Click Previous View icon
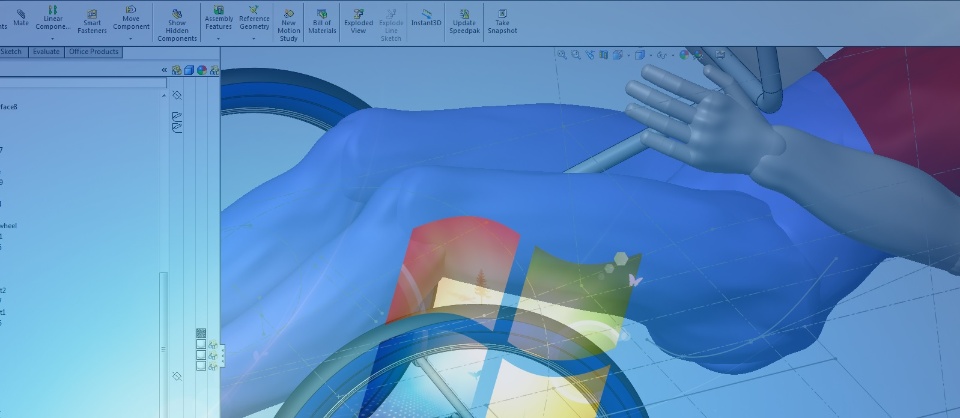This screenshot has width=960, height=418. (590, 54)
